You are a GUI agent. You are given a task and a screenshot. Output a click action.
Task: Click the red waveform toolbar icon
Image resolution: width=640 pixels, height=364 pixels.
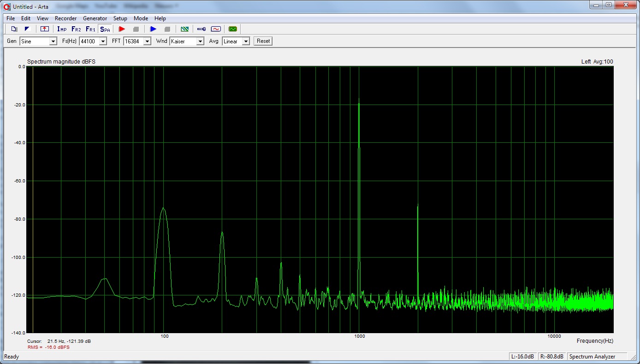coord(216,29)
